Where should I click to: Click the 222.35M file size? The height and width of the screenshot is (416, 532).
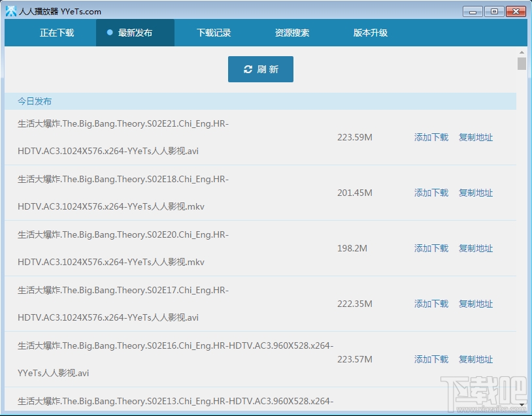point(354,304)
